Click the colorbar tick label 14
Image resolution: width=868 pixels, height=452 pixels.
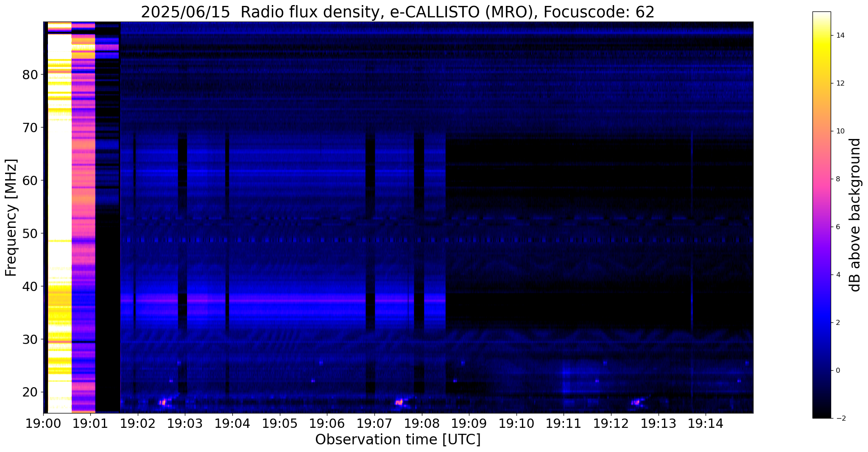coord(840,36)
